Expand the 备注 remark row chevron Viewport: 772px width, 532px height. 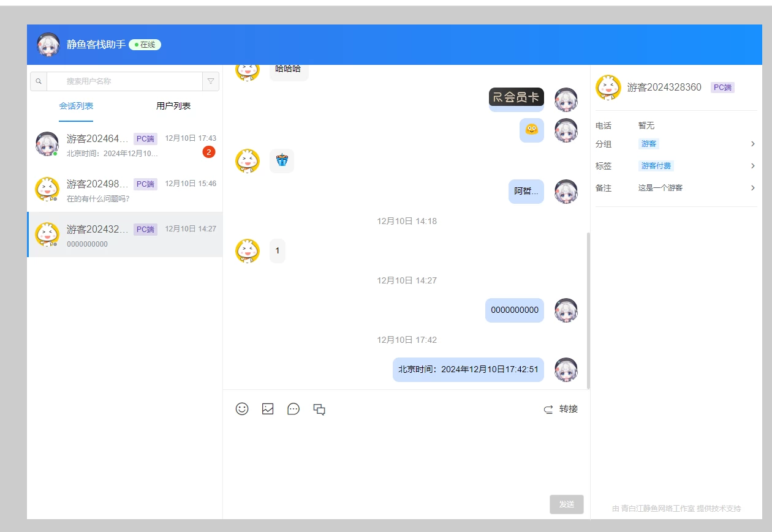(752, 188)
